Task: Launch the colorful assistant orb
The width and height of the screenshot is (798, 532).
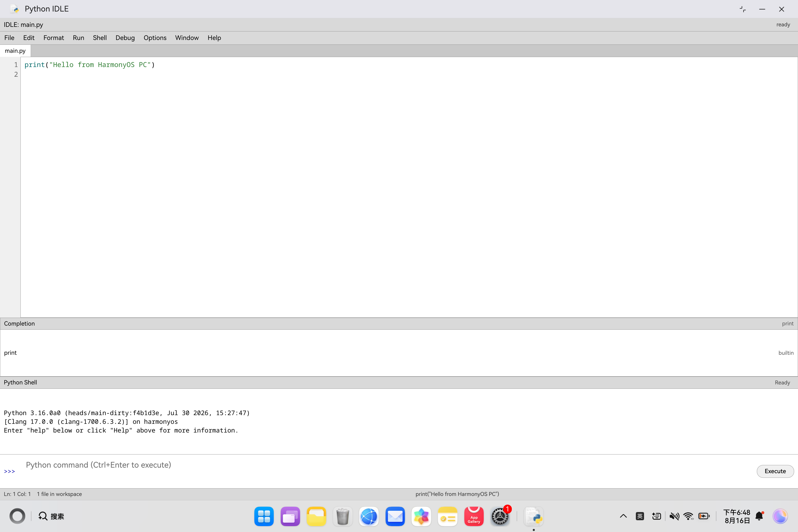Action: tap(780, 516)
